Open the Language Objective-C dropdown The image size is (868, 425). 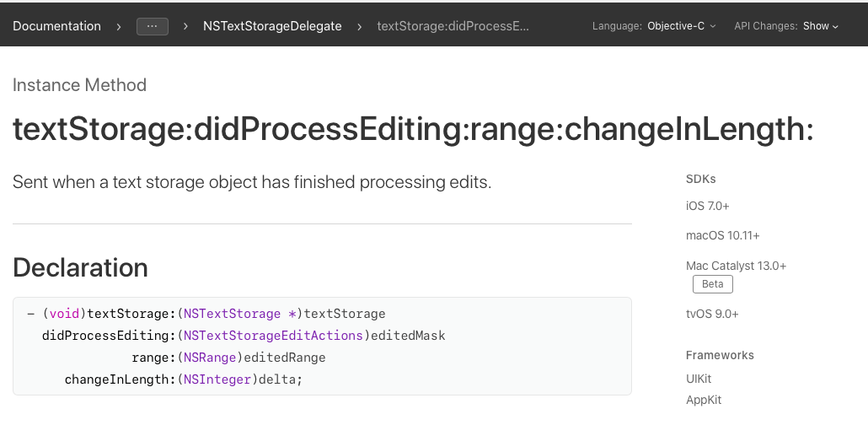click(x=681, y=26)
